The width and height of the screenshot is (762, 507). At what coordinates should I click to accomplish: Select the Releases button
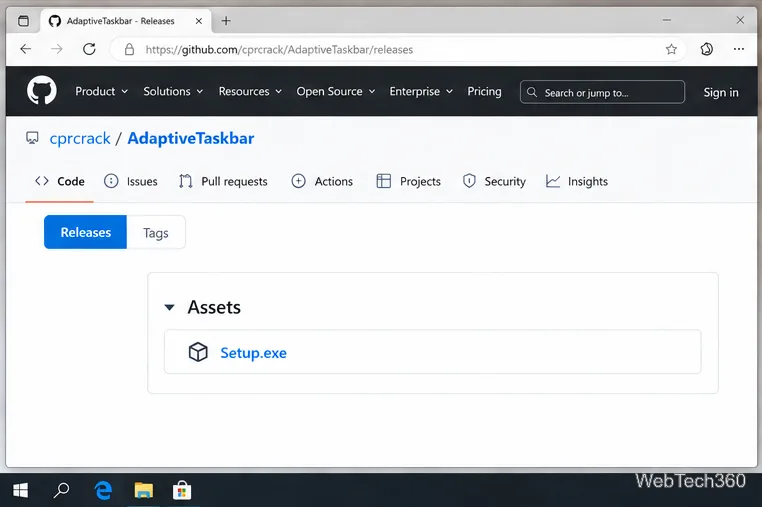click(86, 232)
